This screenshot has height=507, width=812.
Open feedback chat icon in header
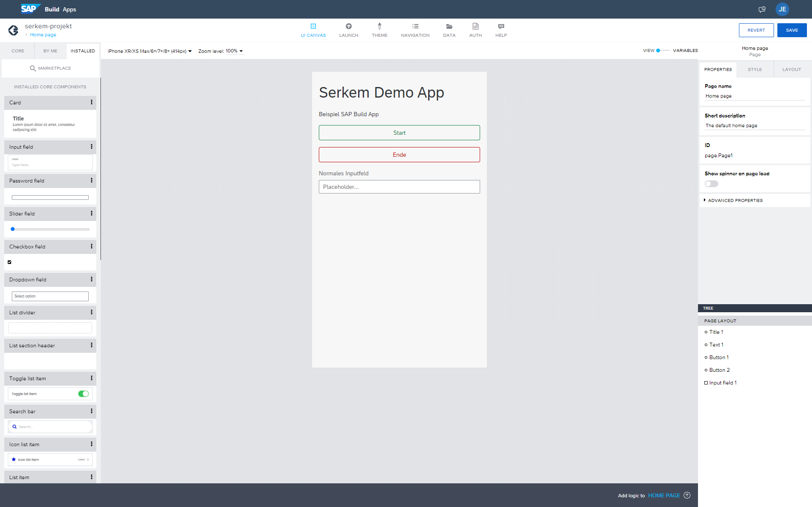point(762,9)
